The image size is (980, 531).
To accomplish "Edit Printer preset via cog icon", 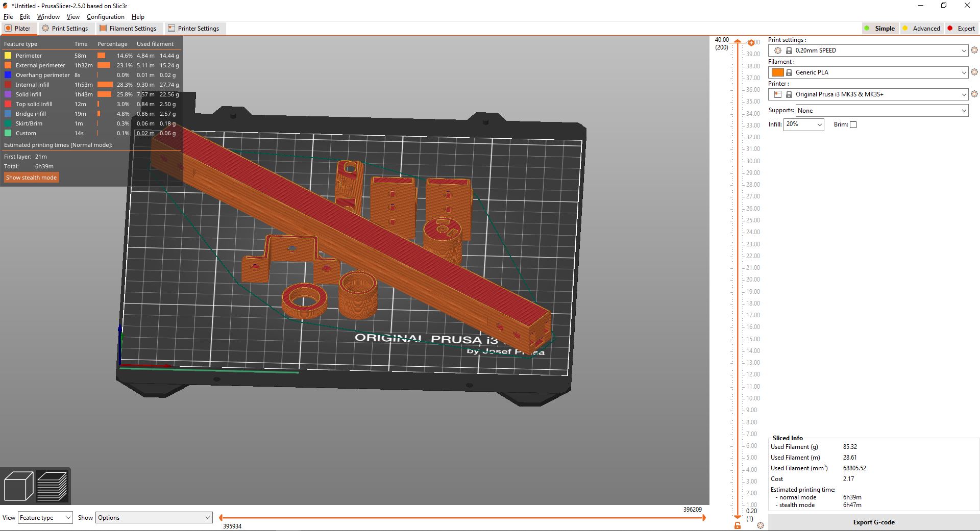I will click(974, 94).
